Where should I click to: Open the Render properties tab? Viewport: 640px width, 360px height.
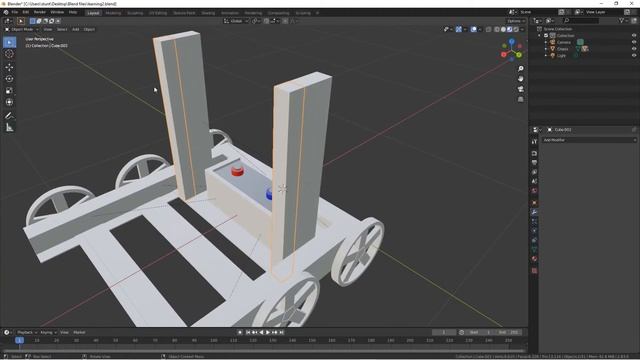[534, 153]
